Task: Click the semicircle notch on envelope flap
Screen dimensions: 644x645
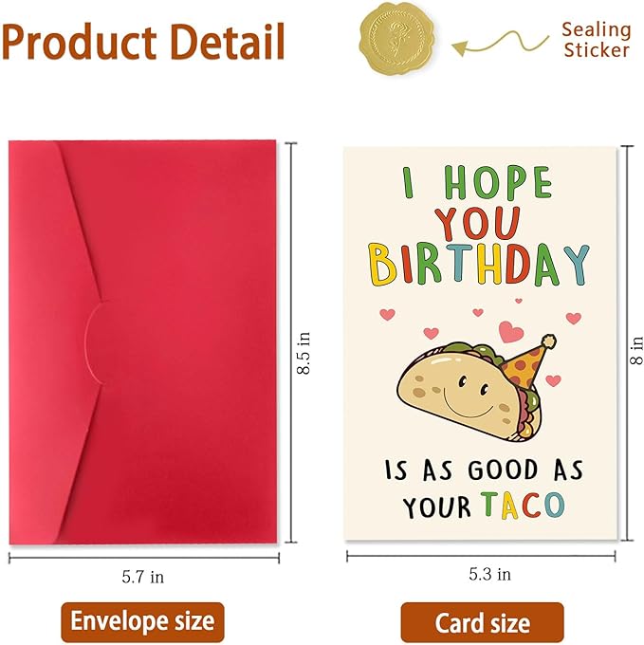Action: click(96, 343)
